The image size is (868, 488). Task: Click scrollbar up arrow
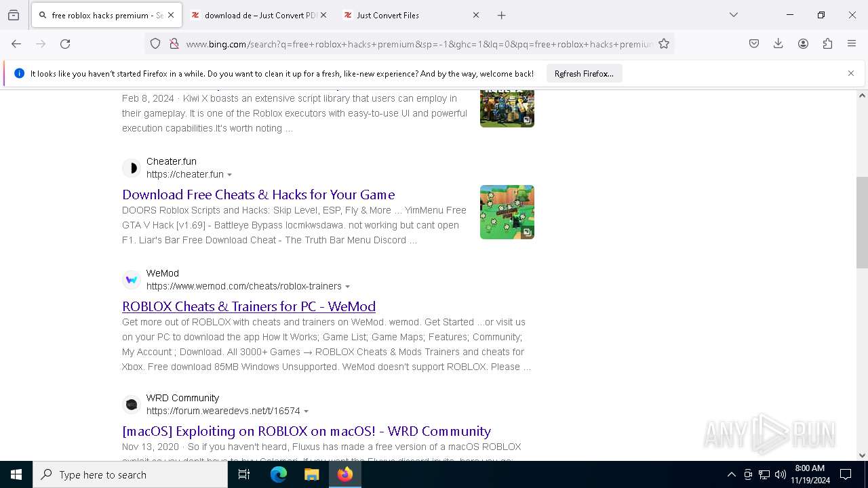862,96
